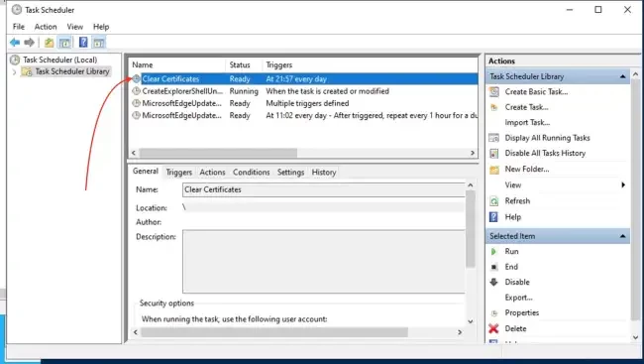Click the task list horizontal scrollbar thumb
Image resolution: width=644 pixels, height=364 pixels.
[218, 153]
